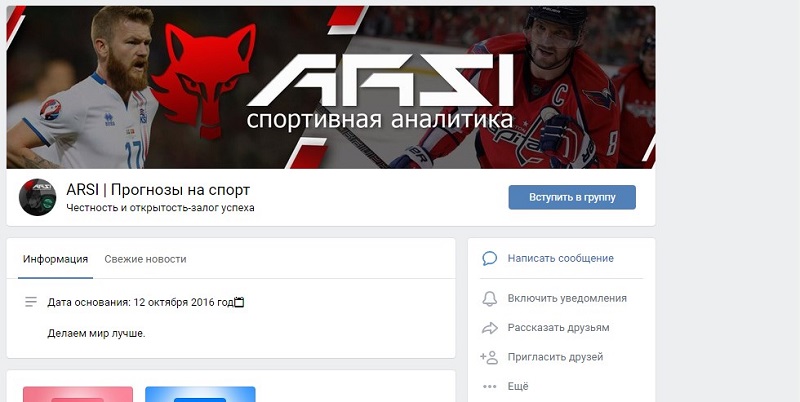Click the speech bubble message icon
This screenshot has width=800, height=402.
[489, 258]
